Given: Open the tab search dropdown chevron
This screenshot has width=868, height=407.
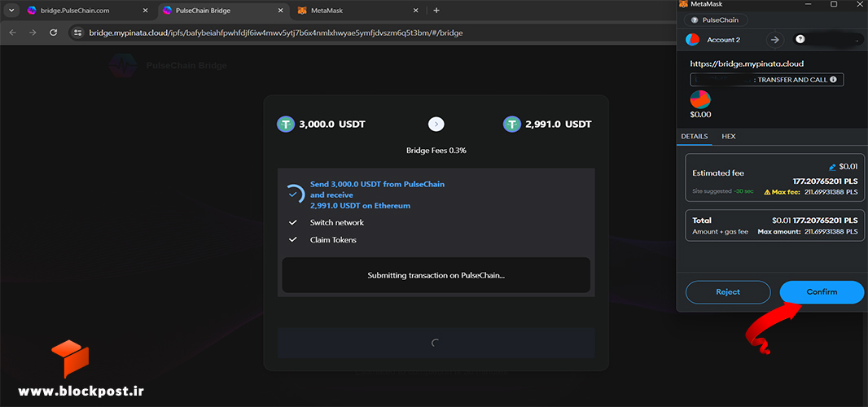Looking at the screenshot, I should pyautogui.click(x=11, y=11).
